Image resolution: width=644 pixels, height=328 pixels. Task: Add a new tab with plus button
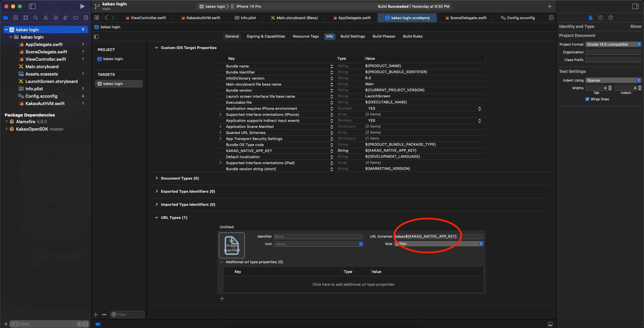pyautogui.click(x=550, y=6)
